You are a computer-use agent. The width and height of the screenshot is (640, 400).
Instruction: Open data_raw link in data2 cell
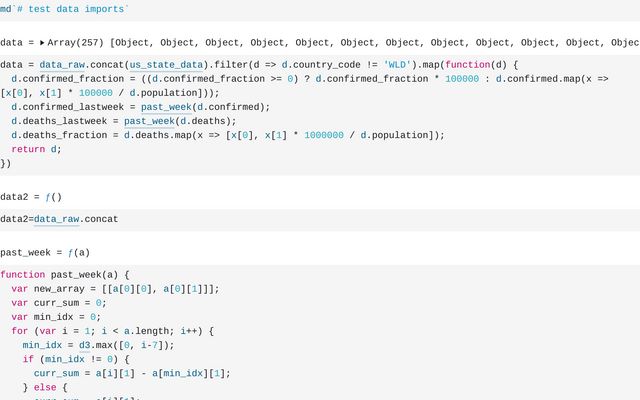pyautogui.click(x=57, y=218)
